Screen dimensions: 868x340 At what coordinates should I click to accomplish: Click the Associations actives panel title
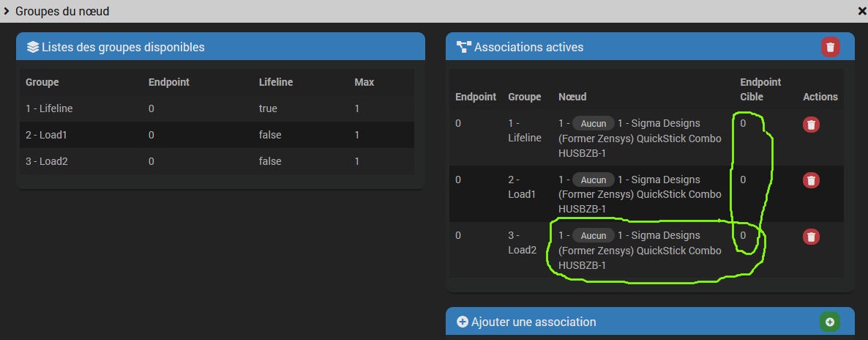pyautogui.click(x=528, y=47)
